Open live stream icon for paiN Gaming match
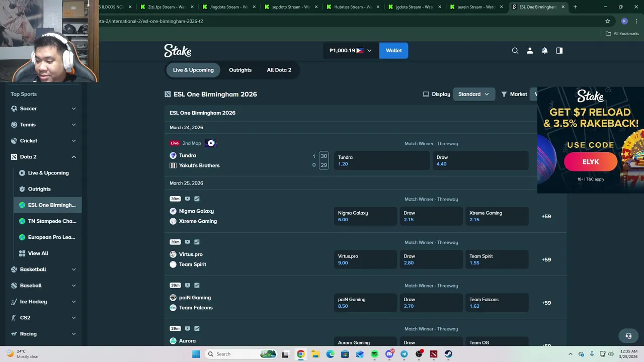The height and width of the screenshot is (362, 644). (x=188, y=285)
